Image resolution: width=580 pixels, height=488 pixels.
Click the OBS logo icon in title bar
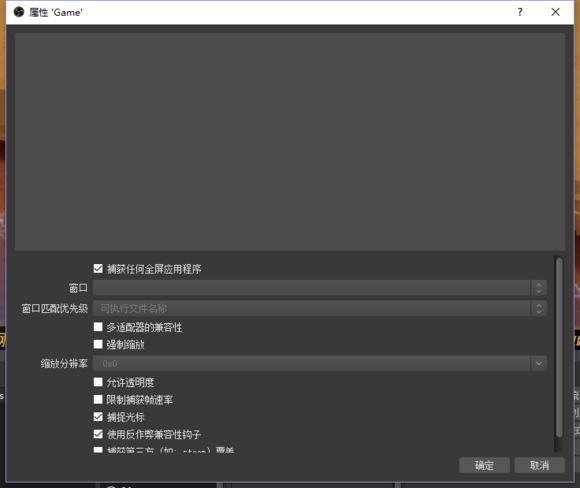[19, 12]
